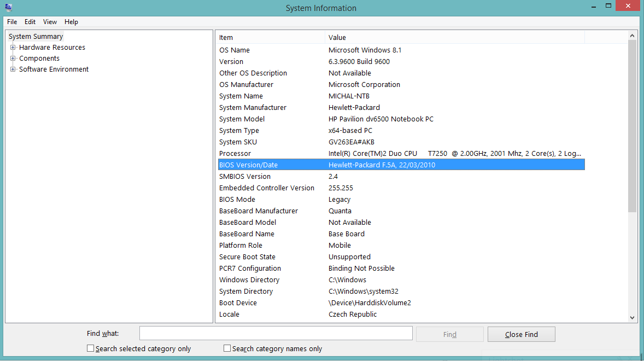
Task: Select the Locale row
Action: tap(401, 315)
